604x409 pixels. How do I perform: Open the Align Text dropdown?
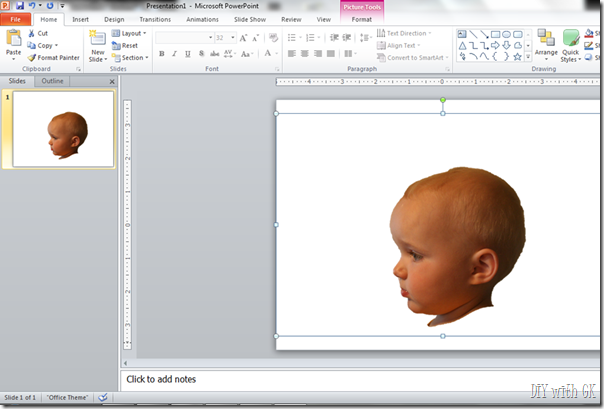coord(398,45)
